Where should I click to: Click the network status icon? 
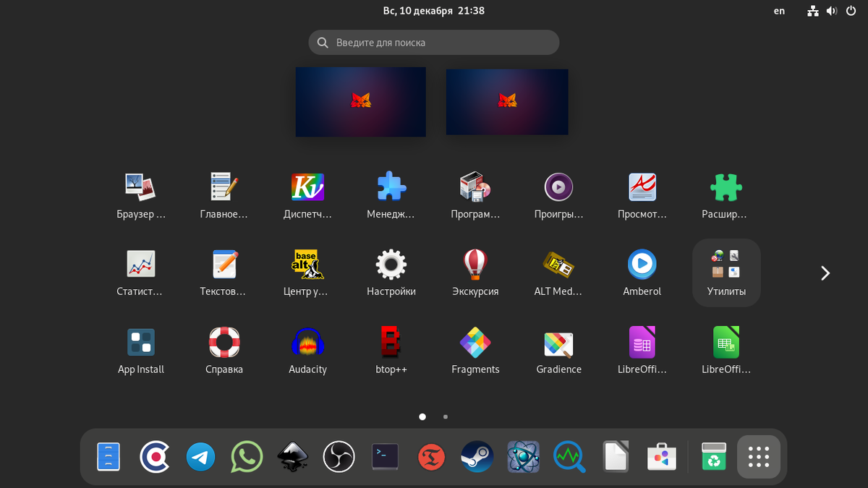coord(813,11)
